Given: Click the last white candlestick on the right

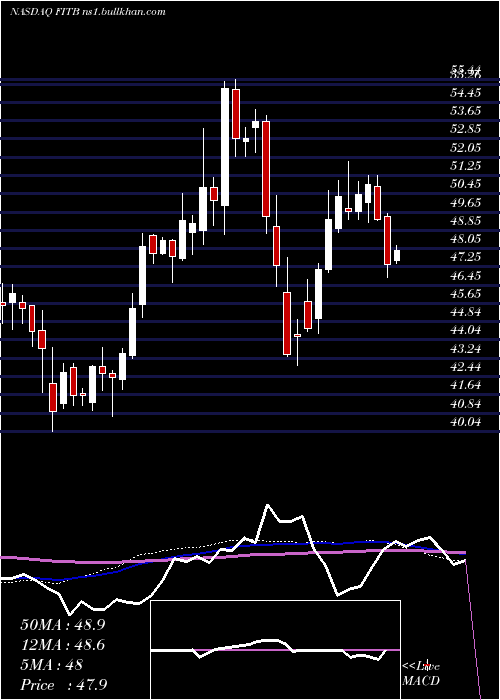Looking at the screenshot, I should coord(397,255).
